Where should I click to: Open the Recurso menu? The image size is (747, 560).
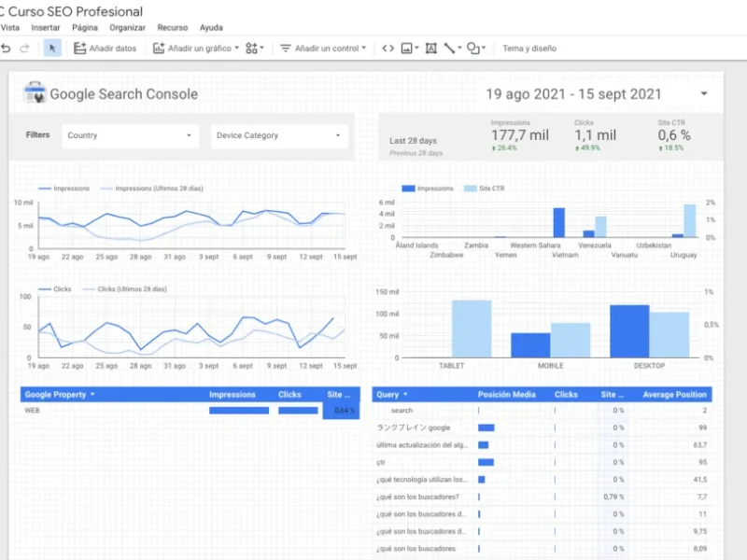click(173, 28)
